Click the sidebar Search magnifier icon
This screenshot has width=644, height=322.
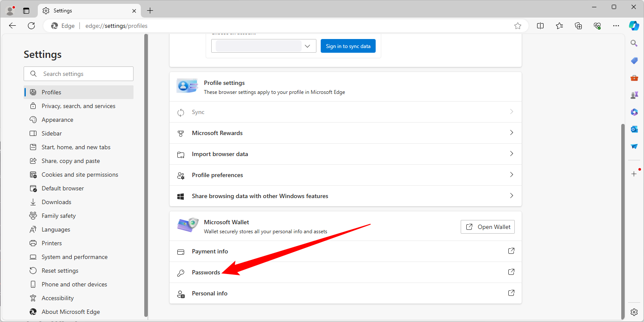(634, 43)
